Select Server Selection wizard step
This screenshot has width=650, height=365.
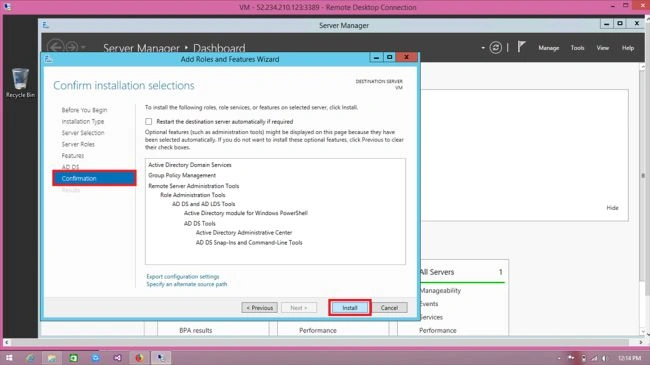[x=83, y=133]
